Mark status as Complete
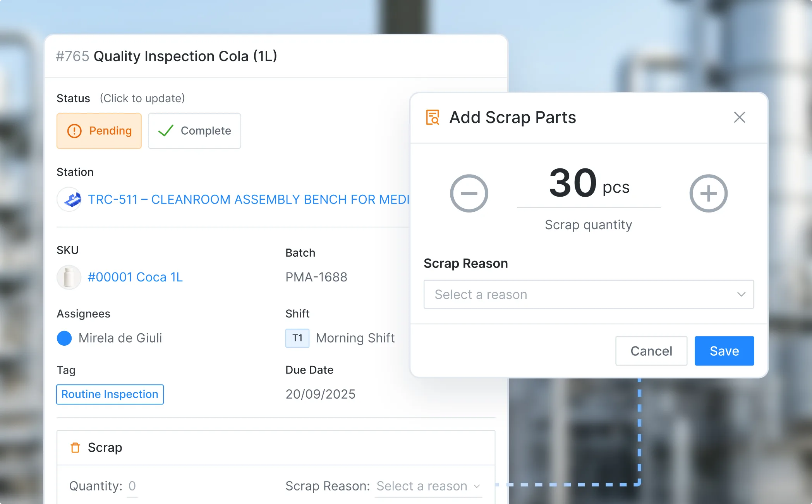Image resolution: width=812 pixels, height=504 pixels. (x=194, y=131)
